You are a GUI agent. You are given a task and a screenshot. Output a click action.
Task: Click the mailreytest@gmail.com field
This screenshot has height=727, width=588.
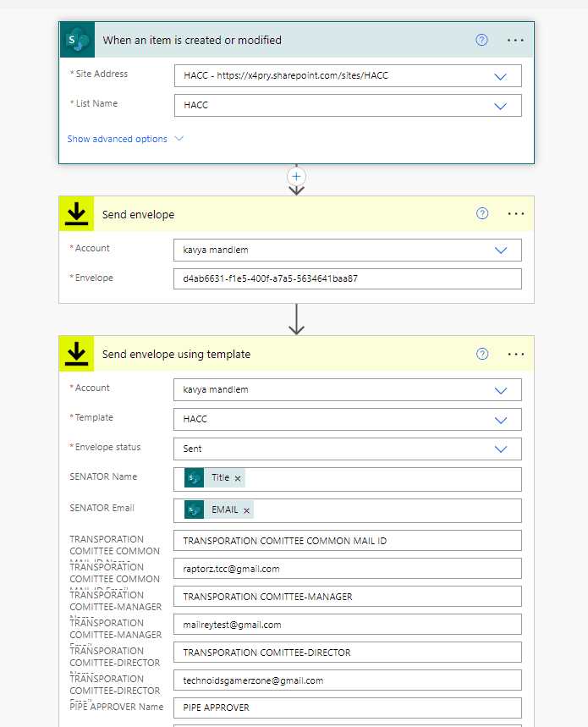point(348,625)
